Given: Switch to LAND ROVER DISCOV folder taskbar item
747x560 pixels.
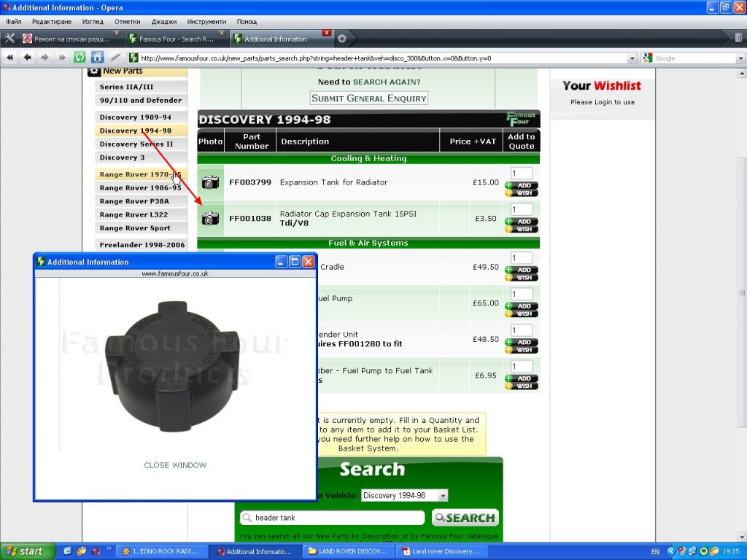Looking at the screenshot, I should coord(348,551).
